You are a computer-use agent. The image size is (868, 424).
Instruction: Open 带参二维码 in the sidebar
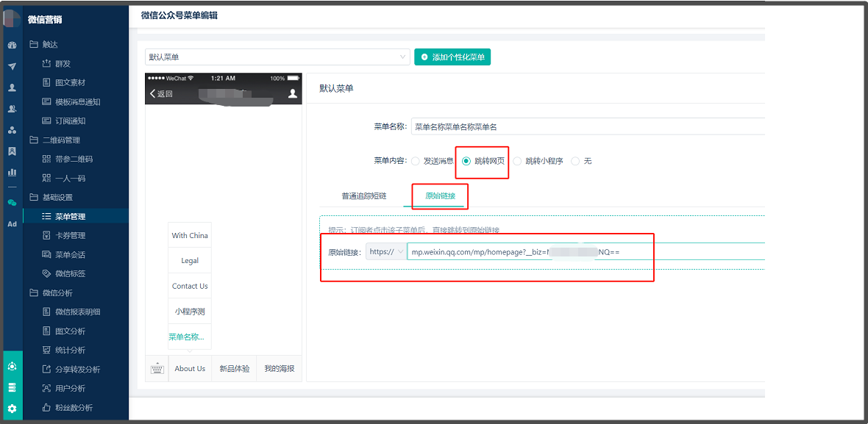[x=76, y=159]
